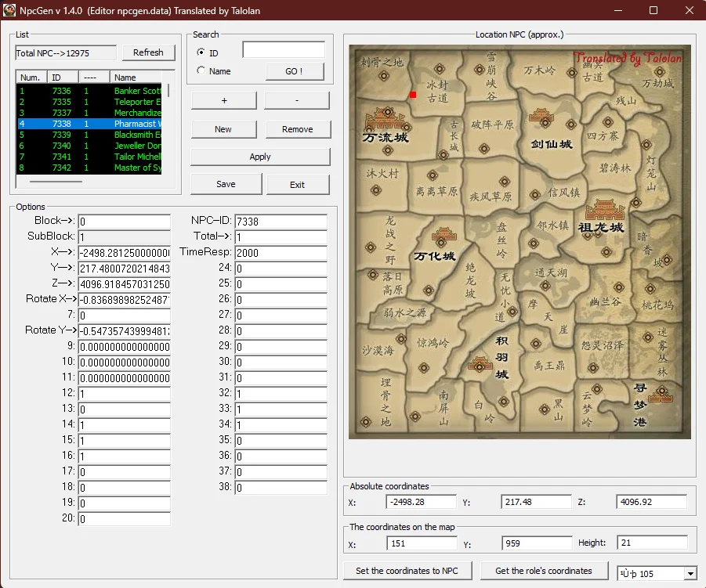The height and width of the screenshot is (588, 706).
Task: Select the ID search radio button
Action: (x=201, y=52)
